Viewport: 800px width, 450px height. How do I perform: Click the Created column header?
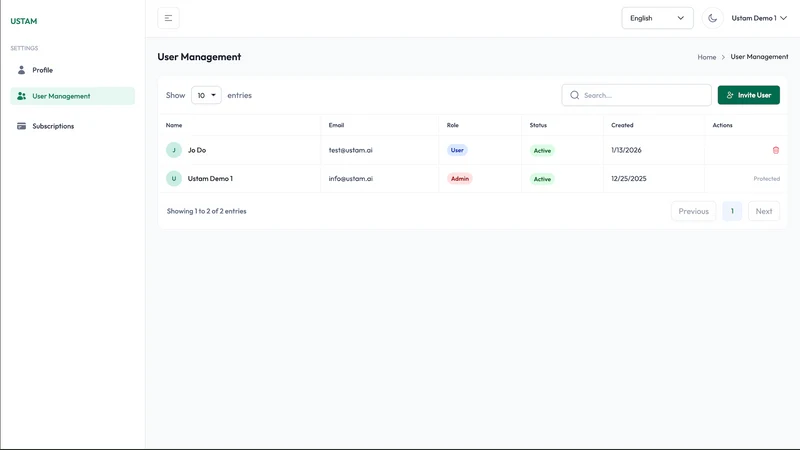(x=622, y=125)
